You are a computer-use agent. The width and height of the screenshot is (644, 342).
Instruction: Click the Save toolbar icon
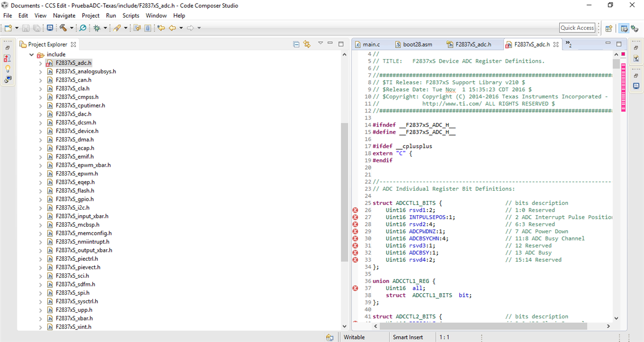26,28
